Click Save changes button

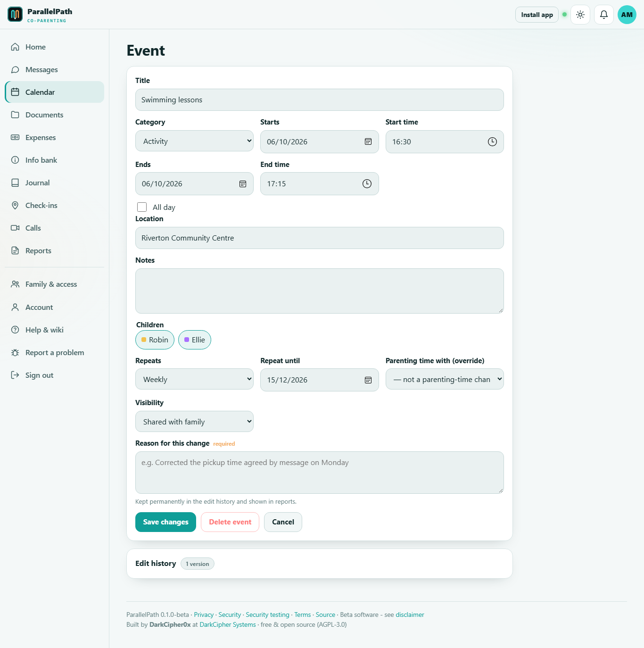click(165, 522)
